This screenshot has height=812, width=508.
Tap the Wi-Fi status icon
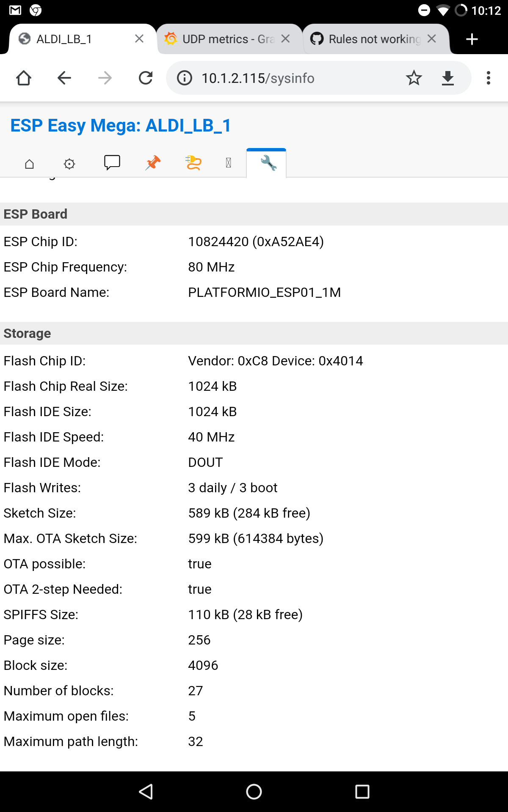(443, 10)
